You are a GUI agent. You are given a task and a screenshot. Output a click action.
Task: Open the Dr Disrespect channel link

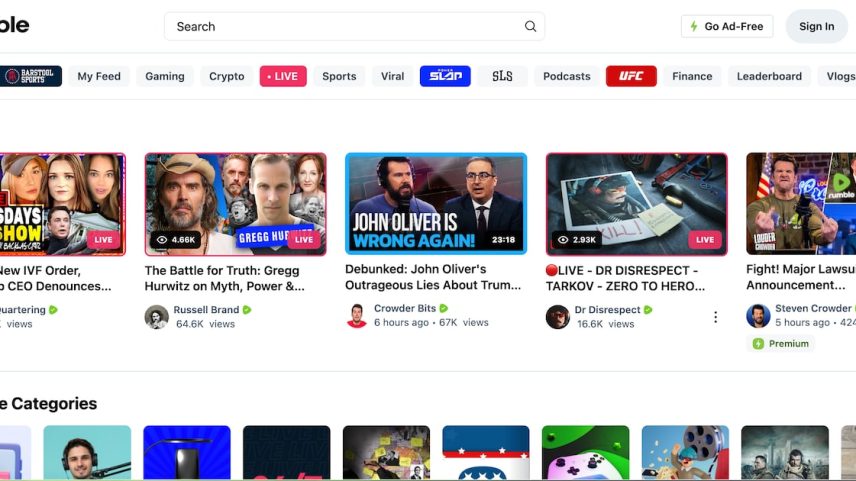click(x=607, y=310)
